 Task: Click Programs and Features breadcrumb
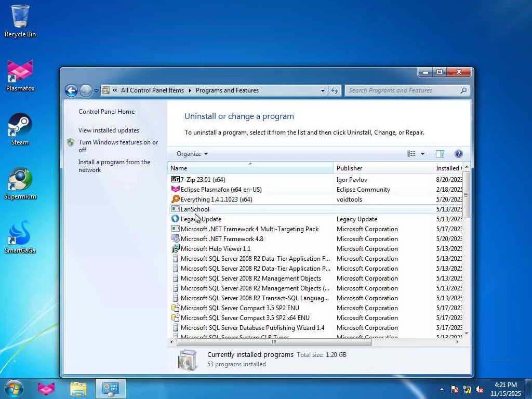(x=227, y=90)
